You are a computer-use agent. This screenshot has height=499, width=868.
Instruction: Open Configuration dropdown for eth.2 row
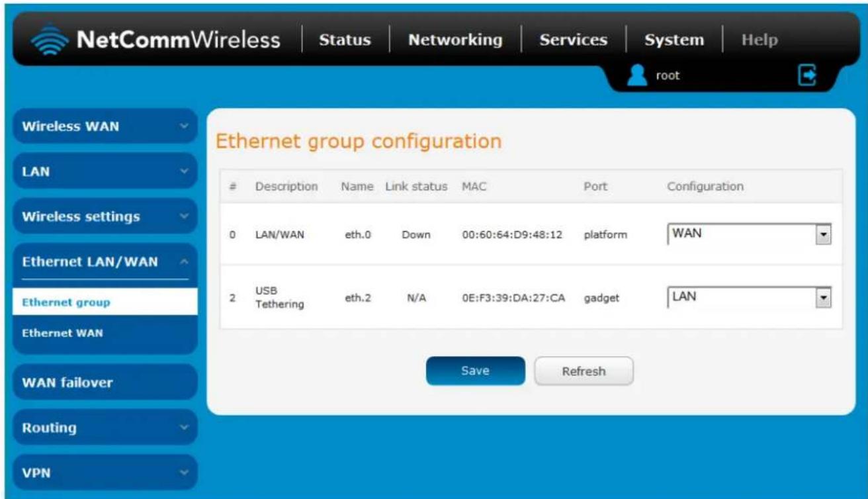[x=749, y=297]
